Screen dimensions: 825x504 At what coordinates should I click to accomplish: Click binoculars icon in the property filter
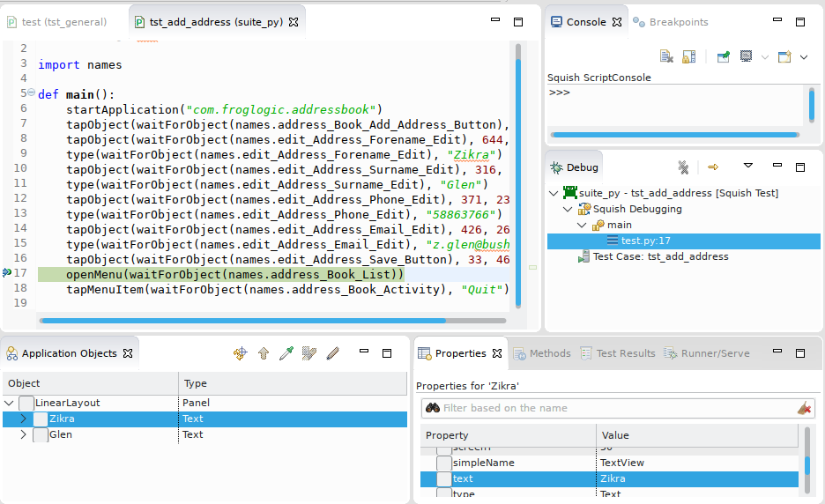tap(433, 408)
